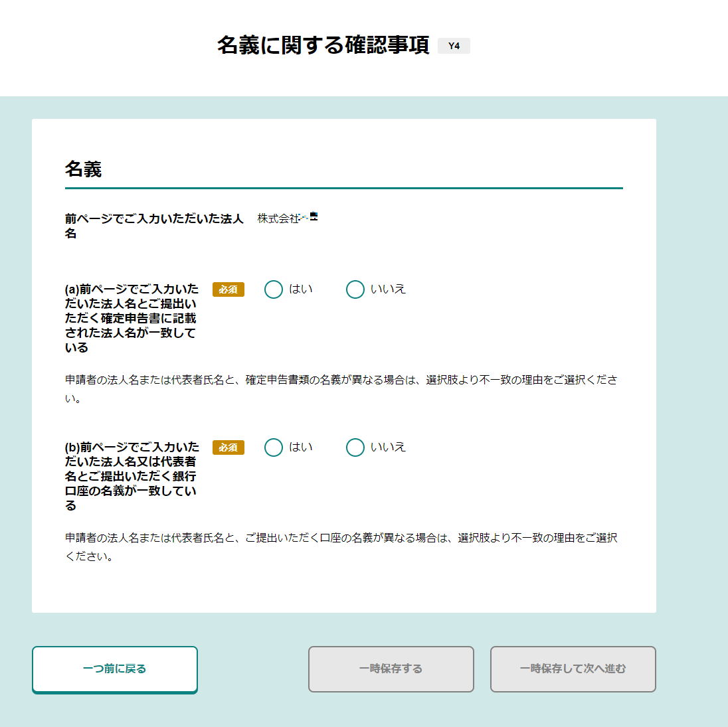Select the いいえ radio circle for question (a)

pyautogui.click(x=355, y=289)
